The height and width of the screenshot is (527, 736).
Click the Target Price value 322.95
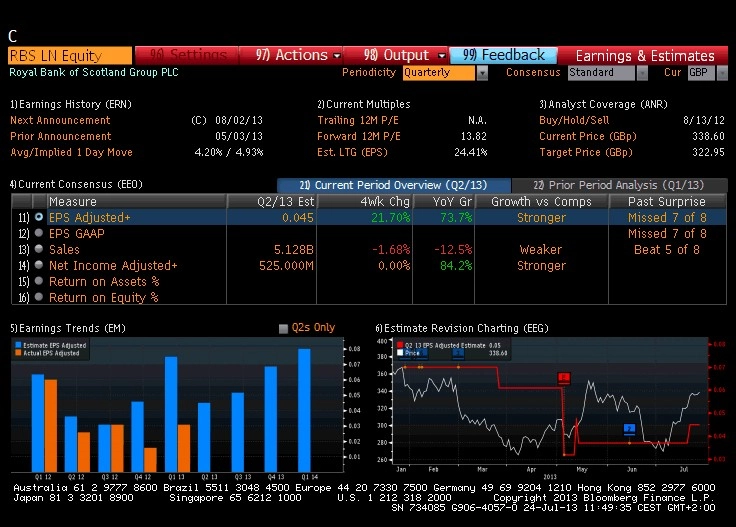pos(708,152)
